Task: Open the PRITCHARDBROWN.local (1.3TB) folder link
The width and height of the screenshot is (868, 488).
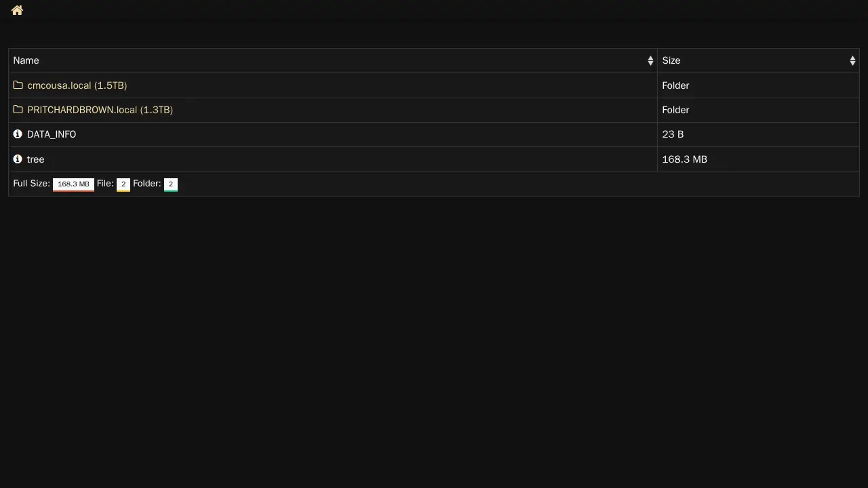Action: tap(100, 110)
